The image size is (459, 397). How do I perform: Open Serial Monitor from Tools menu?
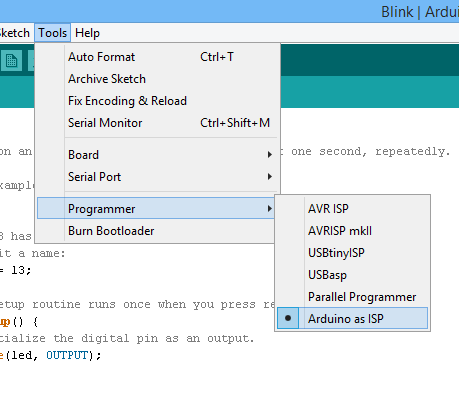click(158, 123)
